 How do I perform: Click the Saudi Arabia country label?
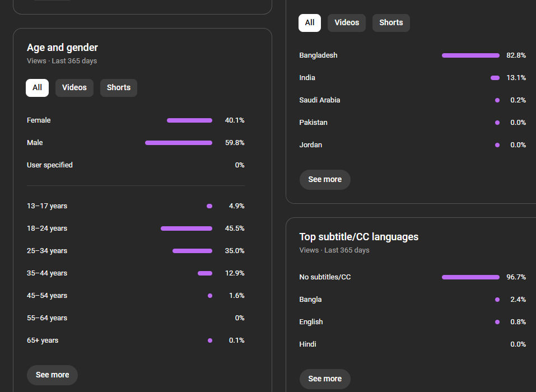tap(320, 100)
